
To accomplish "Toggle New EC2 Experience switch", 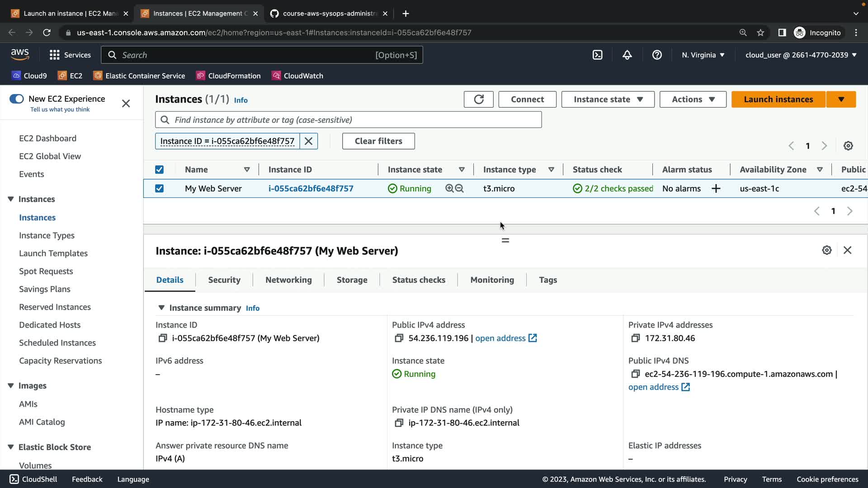I will point(17,99).
